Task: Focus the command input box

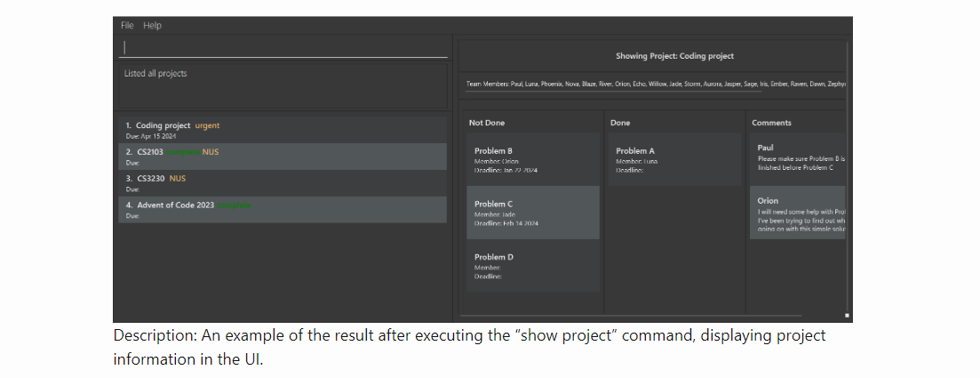Action: (283, 47)
